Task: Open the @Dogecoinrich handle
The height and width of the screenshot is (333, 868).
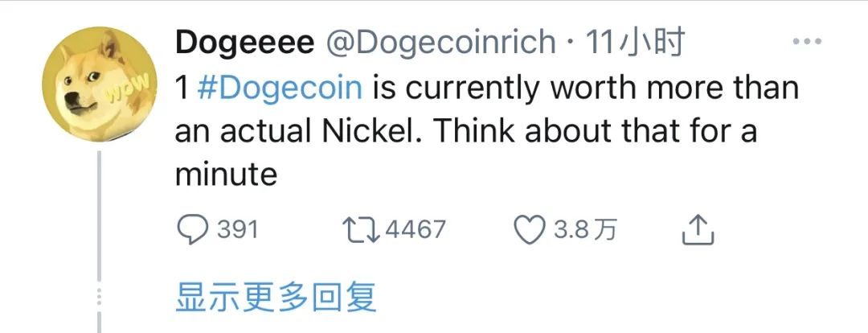Action: click(x=440, y=43)
